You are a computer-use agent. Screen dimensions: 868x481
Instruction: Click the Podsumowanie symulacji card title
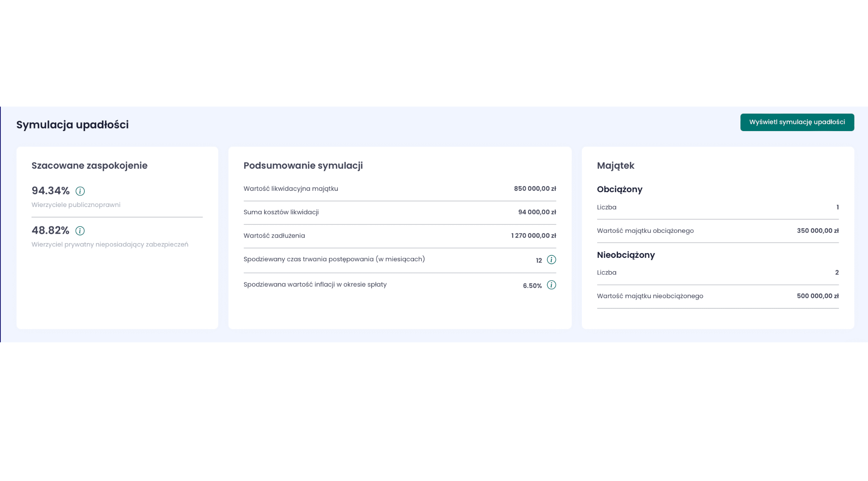(x=303, y=166)
